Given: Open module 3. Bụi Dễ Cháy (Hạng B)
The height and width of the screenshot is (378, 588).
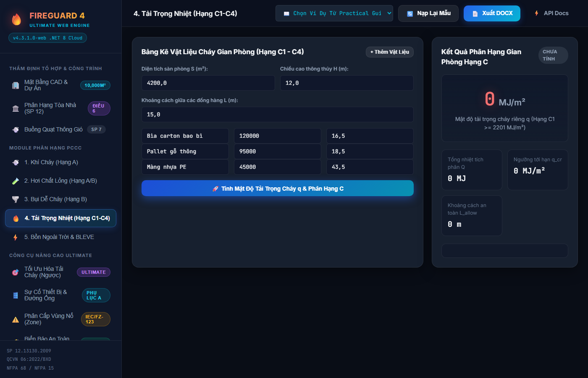Looking at the screenshot, I should [60, 199].
